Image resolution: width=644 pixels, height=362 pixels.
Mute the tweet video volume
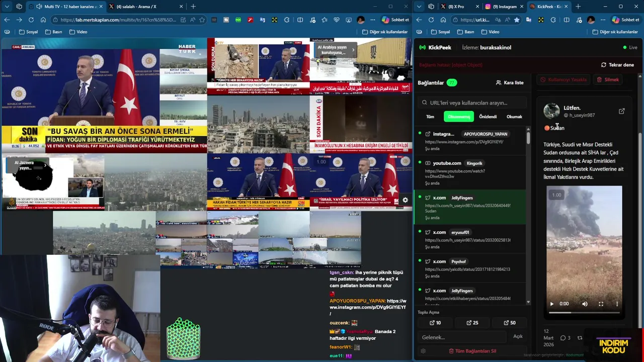(585, 304)
